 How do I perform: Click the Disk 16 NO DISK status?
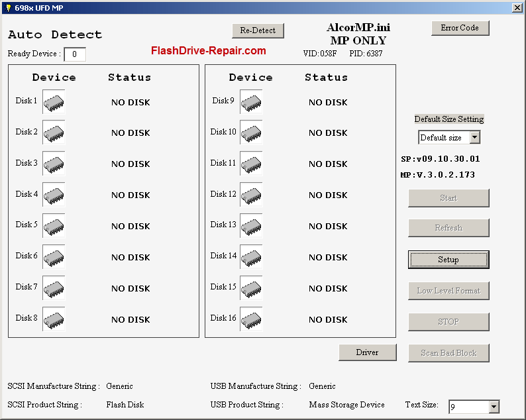pyautogui.click(x=328, y=320)
